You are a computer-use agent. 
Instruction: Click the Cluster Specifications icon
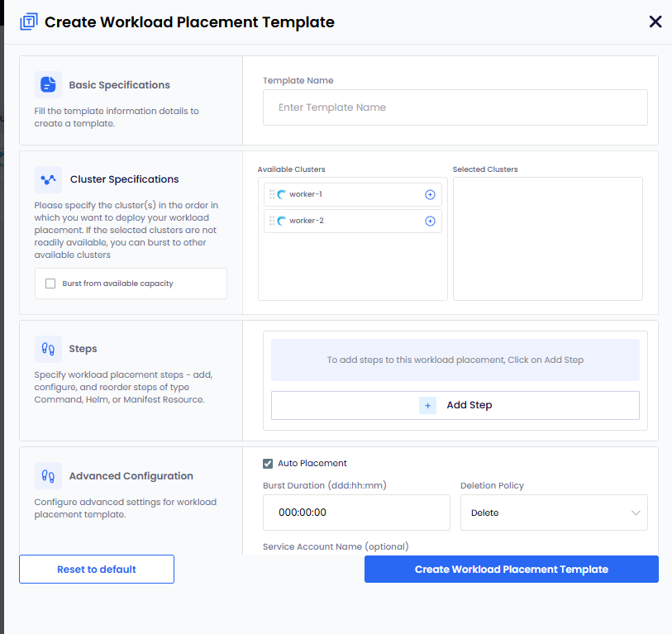pyautogui.click(x=48, y=179)
